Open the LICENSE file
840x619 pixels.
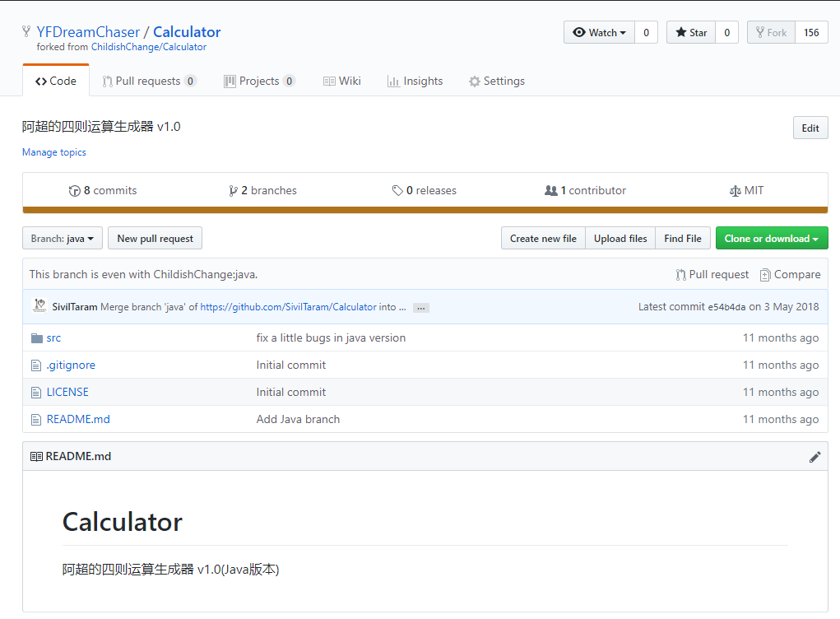67,393
